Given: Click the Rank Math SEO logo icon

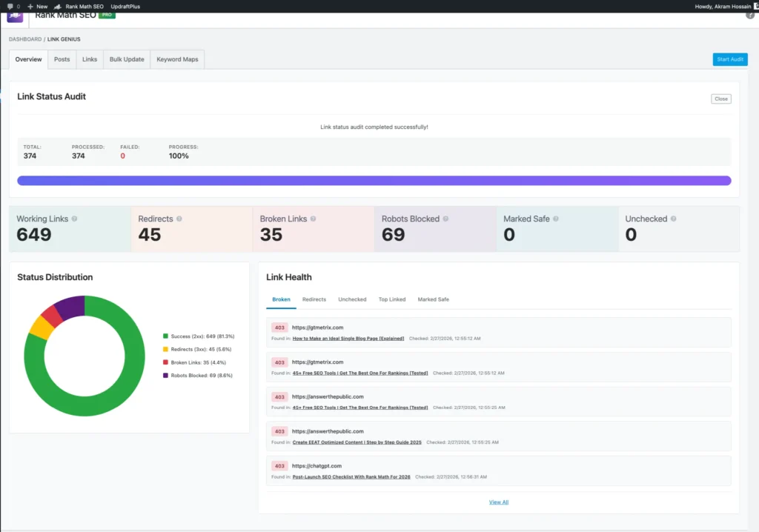Looking at the screenshot, I should click(x=14, y=16).
